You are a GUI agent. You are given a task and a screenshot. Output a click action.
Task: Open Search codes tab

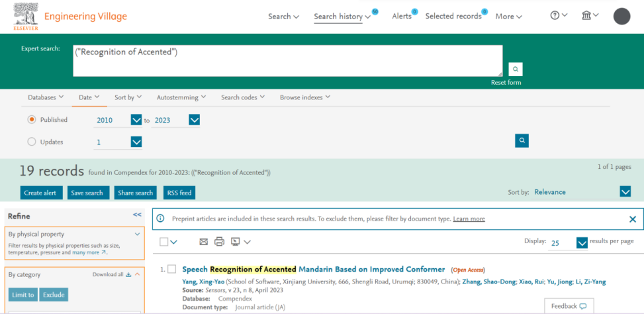243,97
